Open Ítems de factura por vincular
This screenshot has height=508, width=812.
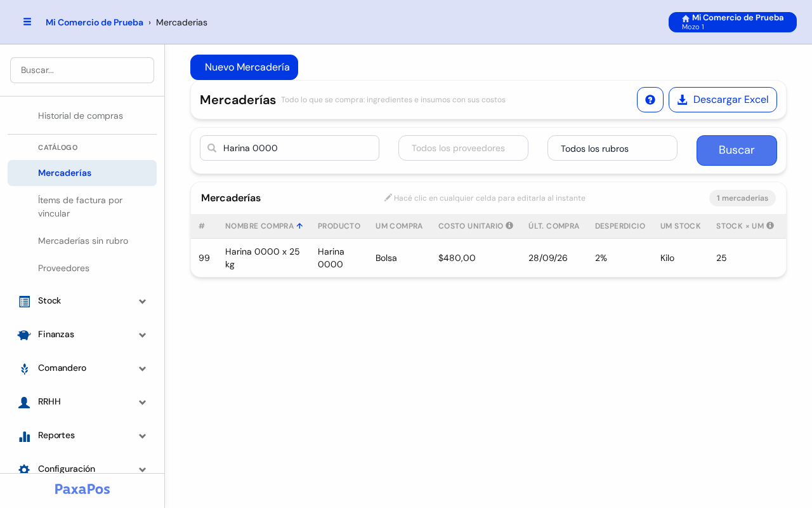point(82,206)
